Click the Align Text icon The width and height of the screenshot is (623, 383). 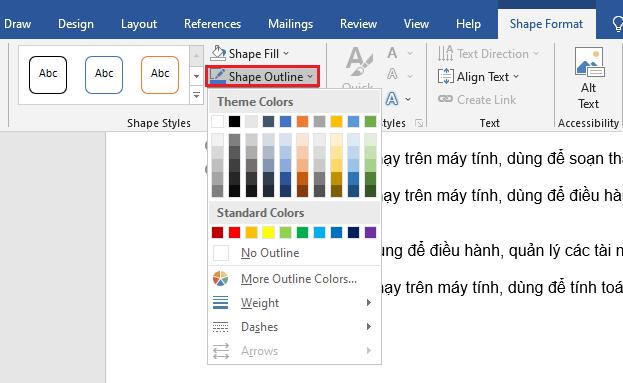click(445, 76)
